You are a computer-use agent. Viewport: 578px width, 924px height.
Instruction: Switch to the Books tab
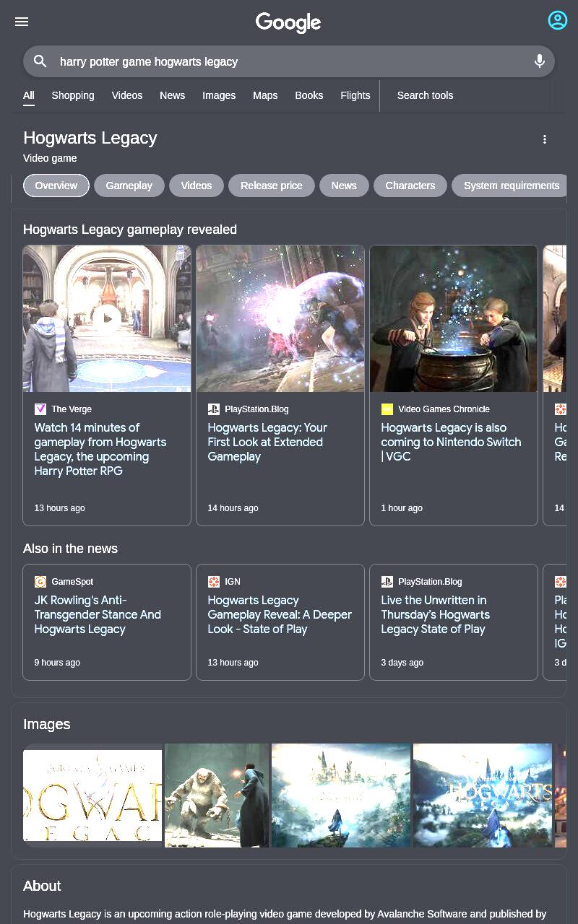309,95
